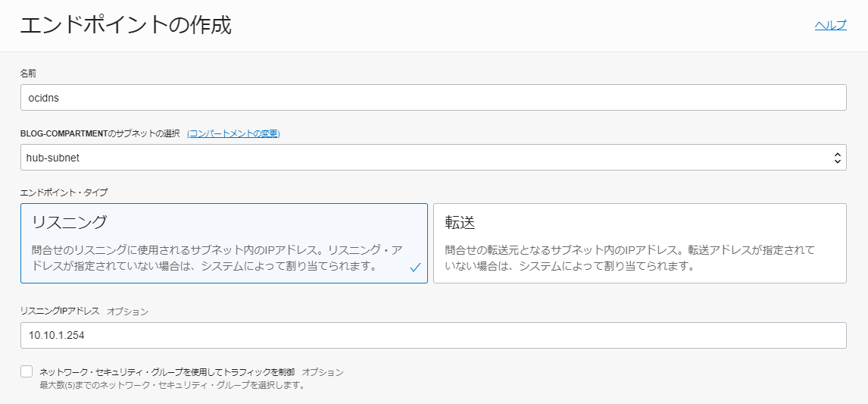This screenshot has height=404, width=868.
Task: Click the 転送 heading text
Action: 461,222
